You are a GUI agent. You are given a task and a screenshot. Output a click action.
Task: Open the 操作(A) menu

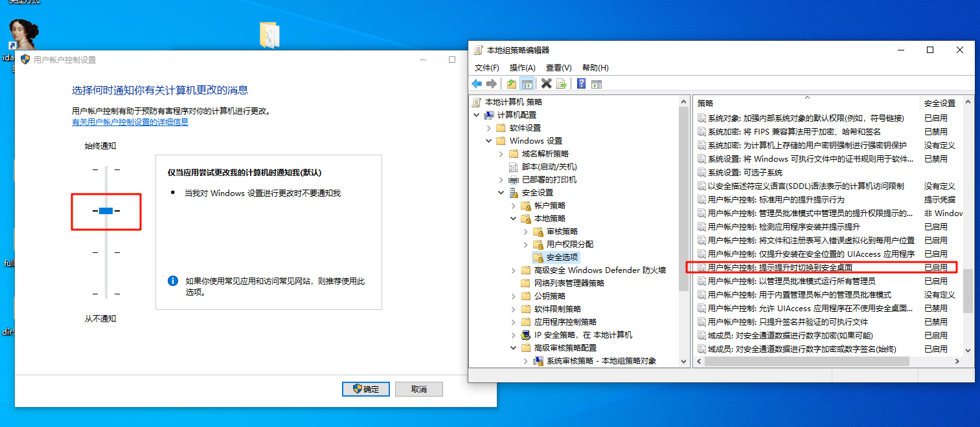coord(523,68)
